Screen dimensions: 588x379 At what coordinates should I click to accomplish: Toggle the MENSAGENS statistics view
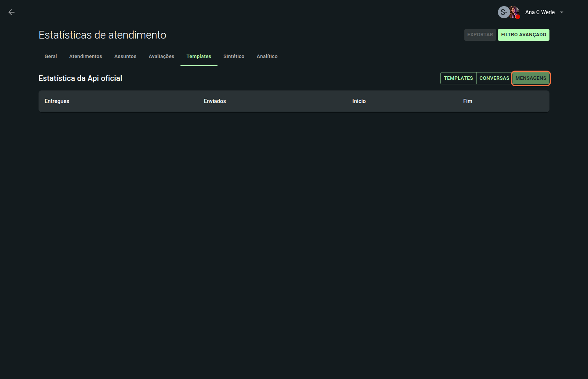pos(531,78)
